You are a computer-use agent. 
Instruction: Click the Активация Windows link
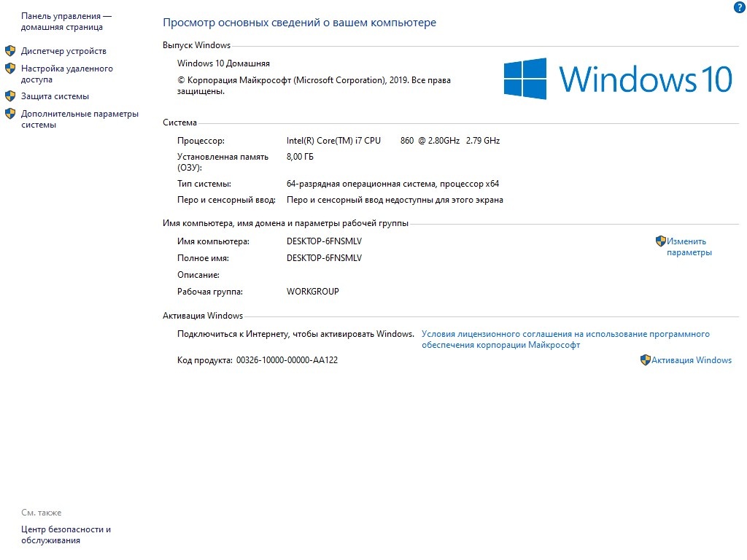[x=691, y=360]
